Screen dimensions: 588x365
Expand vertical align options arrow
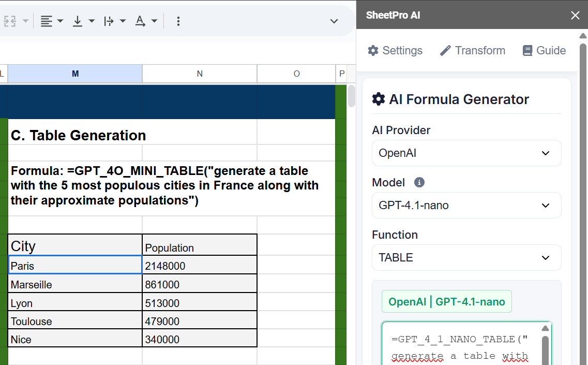click(x=92, y=21)
